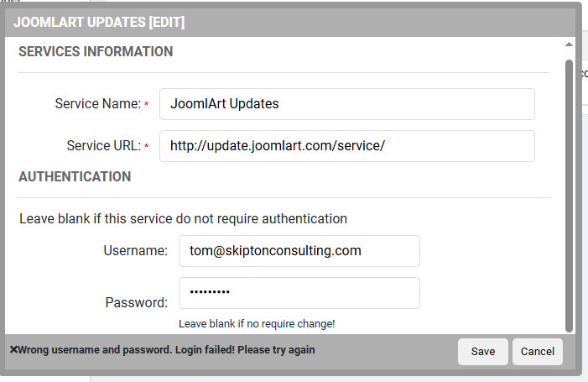The width and height of the screenshot is (588, 382).
Task: Click the AUTHENTICATION section heading
Action: tap(75, 177)
